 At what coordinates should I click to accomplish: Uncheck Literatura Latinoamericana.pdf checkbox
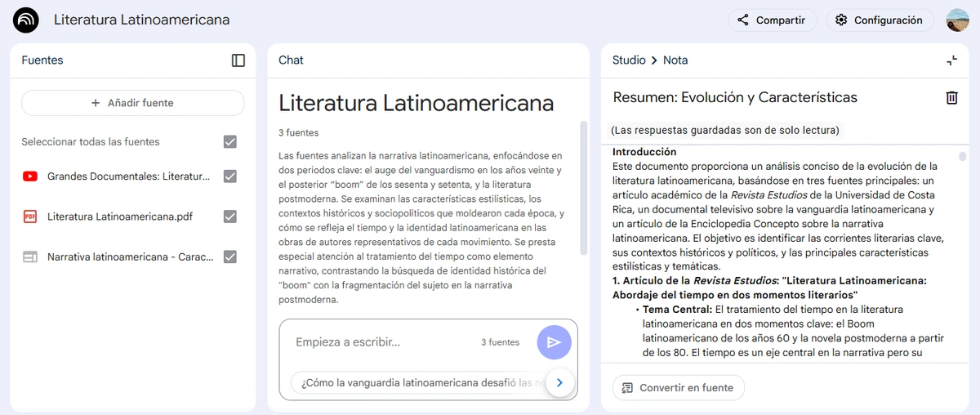tap(230, 216)
